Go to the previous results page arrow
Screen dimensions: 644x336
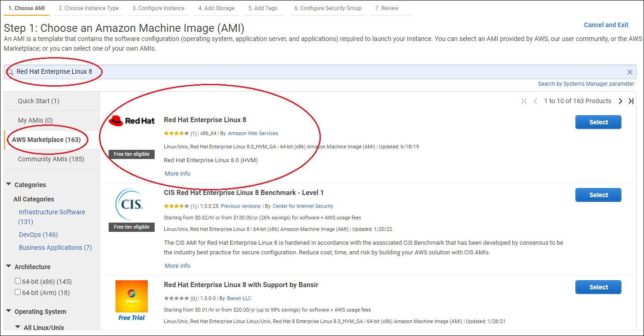(x=535, y=101)
